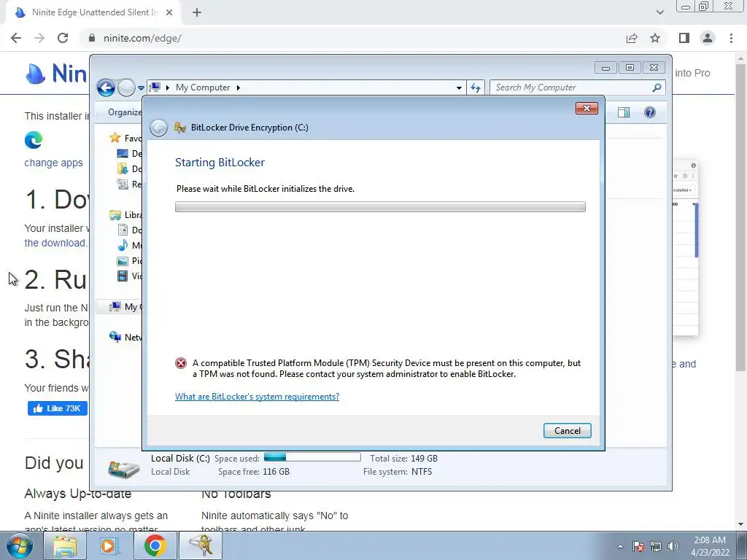Open the Organize menu in Explorer
The height and width of the screenshot is (560, 747).
(x=124, y=112)
